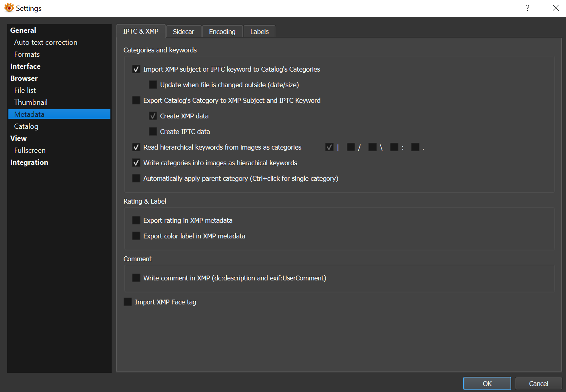Check the forward slash separator checkbox
Viewport: 566px width, 392px height.
click(351, 147)
